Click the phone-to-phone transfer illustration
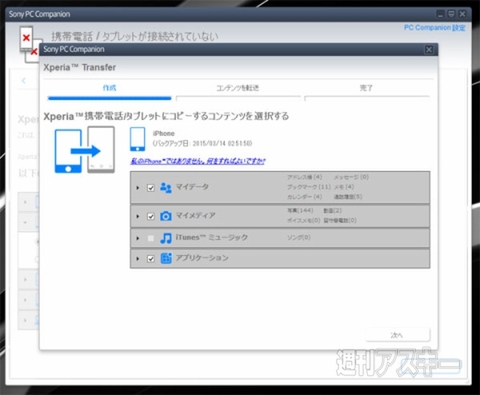The height and width of the screenshot is (395, 480). pyautogui.click(x=85, y=150)
